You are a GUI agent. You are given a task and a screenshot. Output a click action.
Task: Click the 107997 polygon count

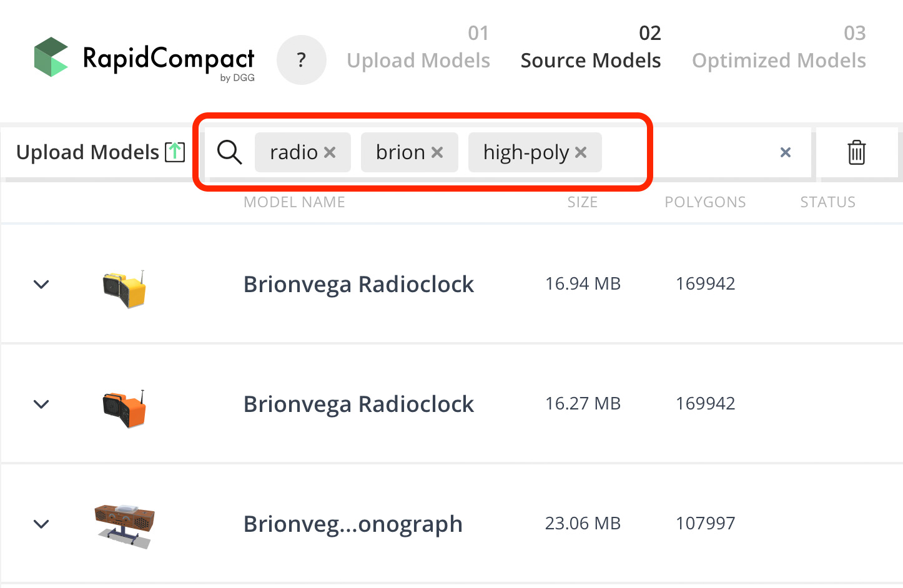(x=705, y=524)
